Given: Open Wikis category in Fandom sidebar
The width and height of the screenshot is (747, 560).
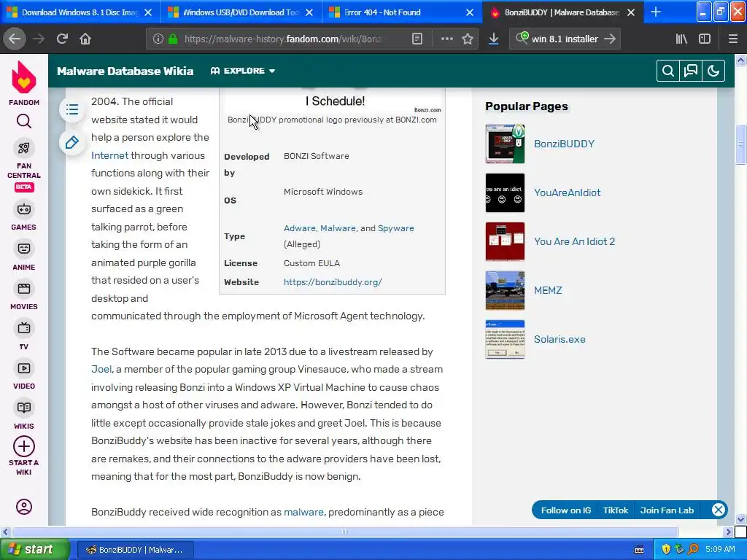Looking at the screenshot, I should tap(24, 415).
